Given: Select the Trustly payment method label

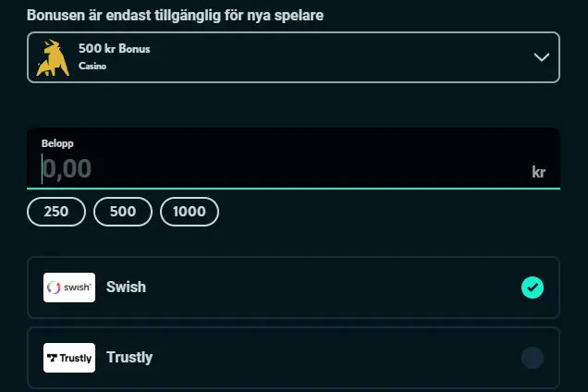Looking at the screenshot, I should tap(129, 358).
